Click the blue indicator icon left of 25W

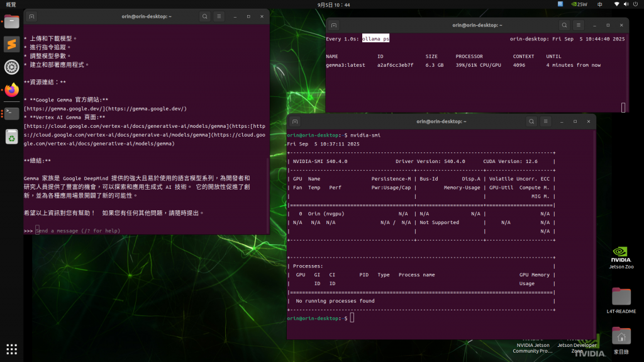pyautogui.click(x=560, y=4)
